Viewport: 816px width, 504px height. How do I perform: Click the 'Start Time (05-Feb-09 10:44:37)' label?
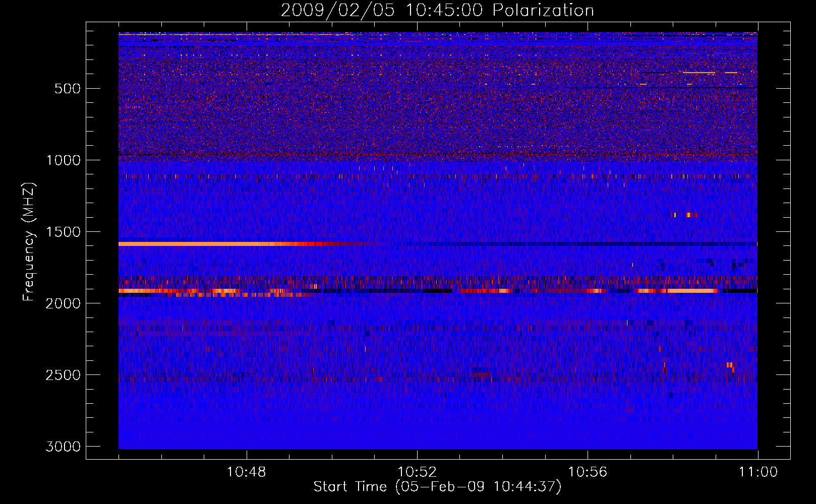click(x=437, y=487)
